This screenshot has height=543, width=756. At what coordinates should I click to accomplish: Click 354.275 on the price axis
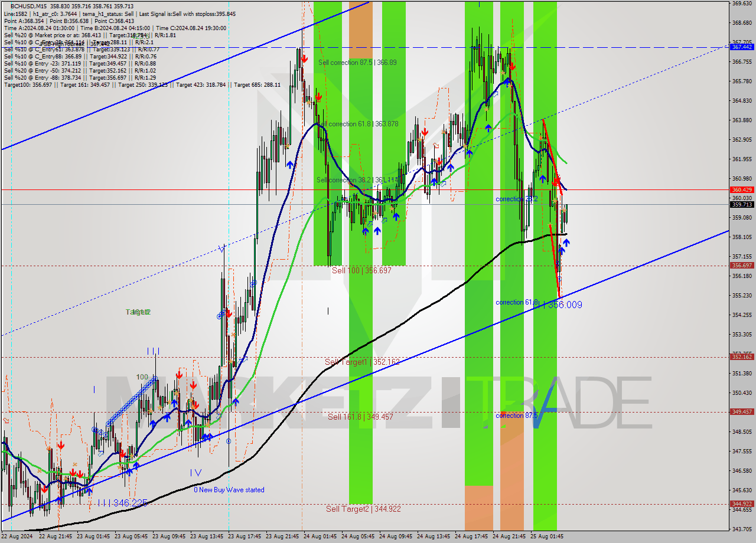pyautogui.click(x=742, y=315)
